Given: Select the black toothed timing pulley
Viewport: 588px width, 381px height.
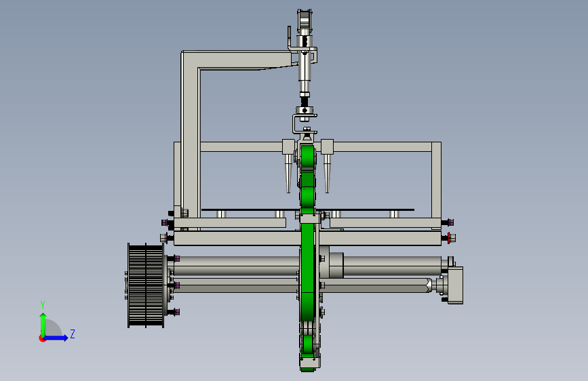Looking at the screenshot, I should [x=146, y=285].
